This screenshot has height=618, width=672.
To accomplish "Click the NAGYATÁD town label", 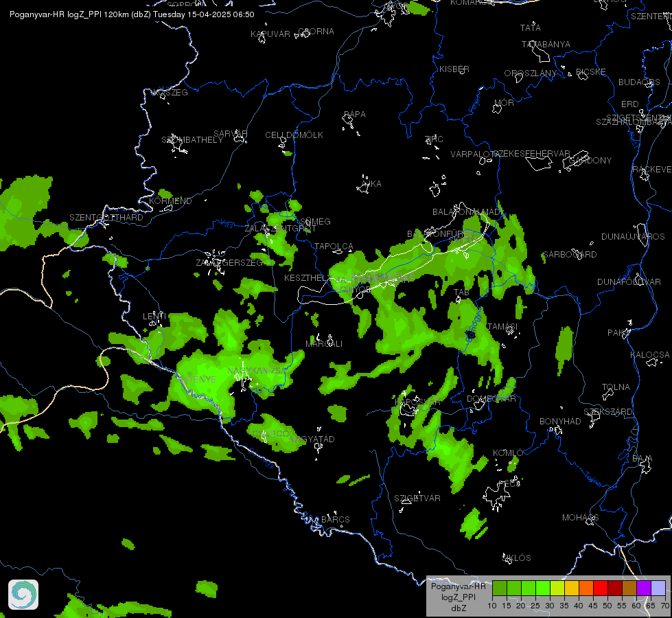I will (312, 439).
